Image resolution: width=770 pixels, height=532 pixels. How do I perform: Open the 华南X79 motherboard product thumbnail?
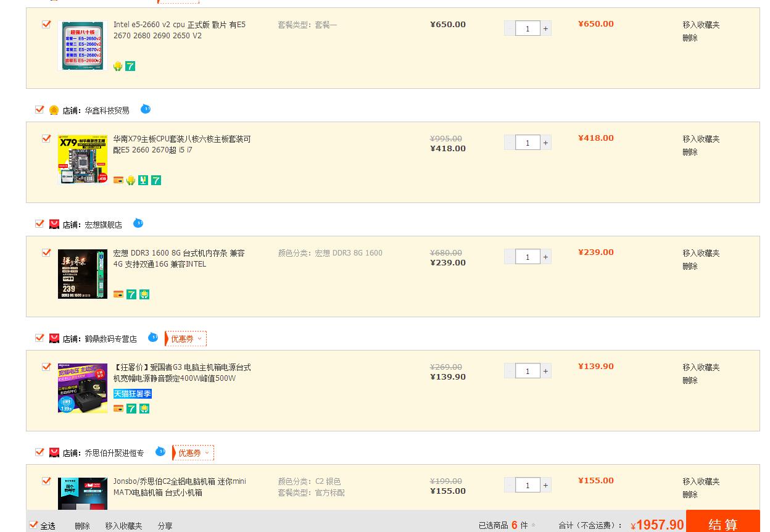tap(83, 160)
